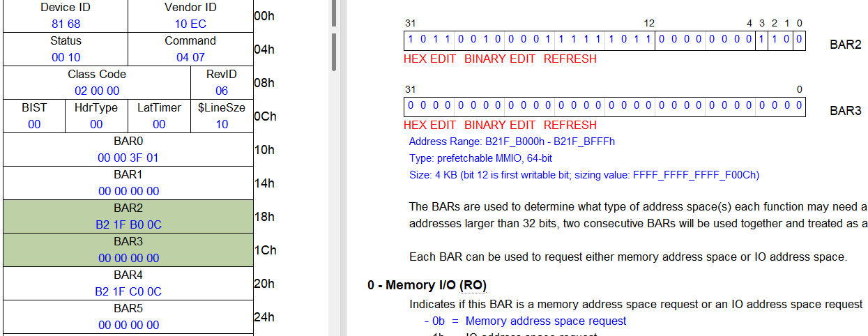Select the LatTimer register cell
868x336 pixels.
pyautogui.click(x=159, y=116)
